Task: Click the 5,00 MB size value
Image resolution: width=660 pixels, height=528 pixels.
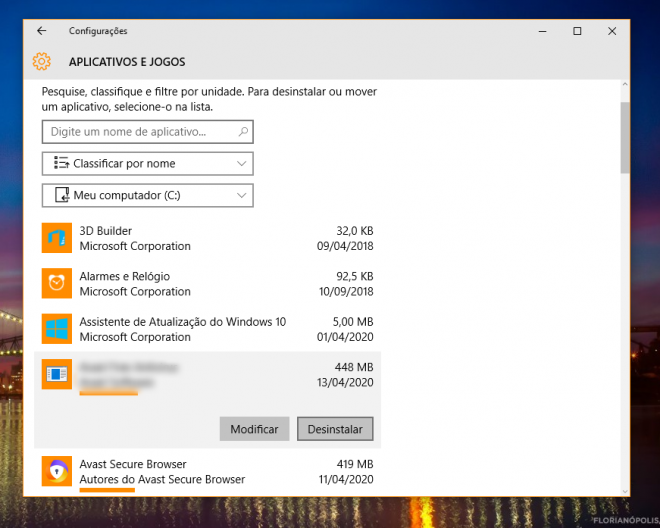Action: click(x=353, y=322)
